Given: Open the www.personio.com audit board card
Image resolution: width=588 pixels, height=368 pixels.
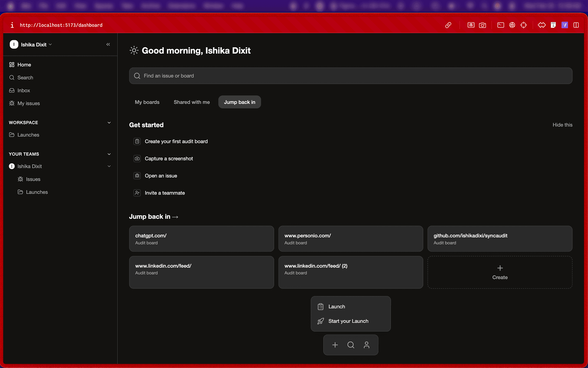Looking at the screenshot, I should coord(350,239).
